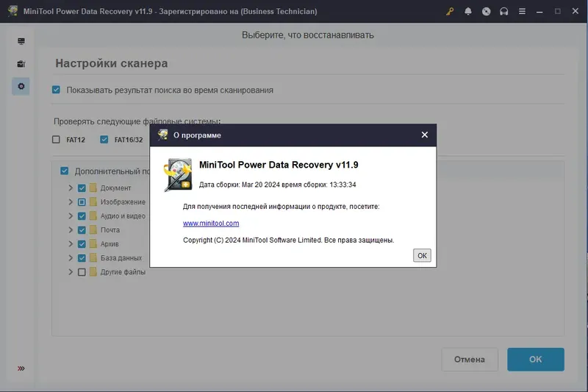Viewport: 588px width, 392px height.
Task: Click the Настройки сканера heading
Action: 112,63
